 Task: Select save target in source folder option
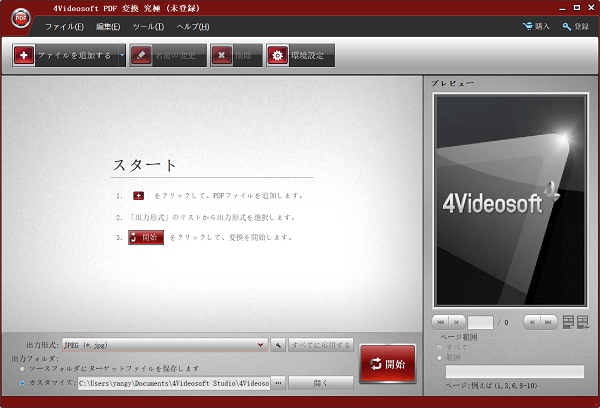click(x=22, y=369)
